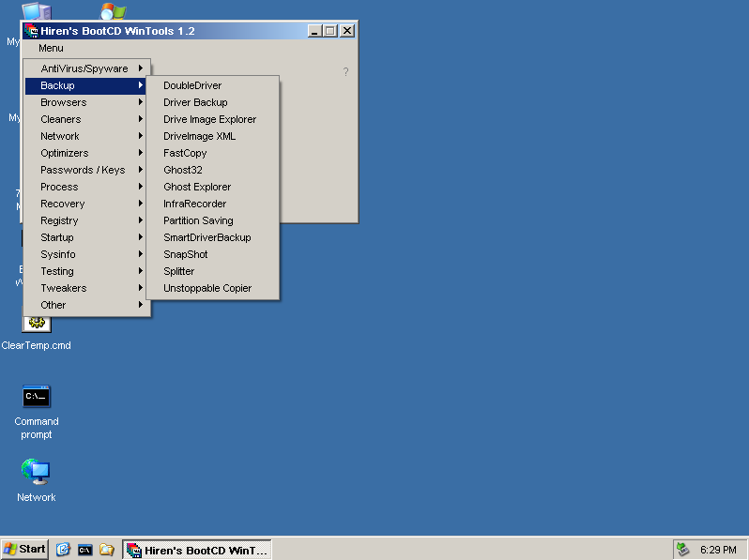Open file explorer quick launch icon
Screen dimensions: 749x560
(x=106, y=550)
